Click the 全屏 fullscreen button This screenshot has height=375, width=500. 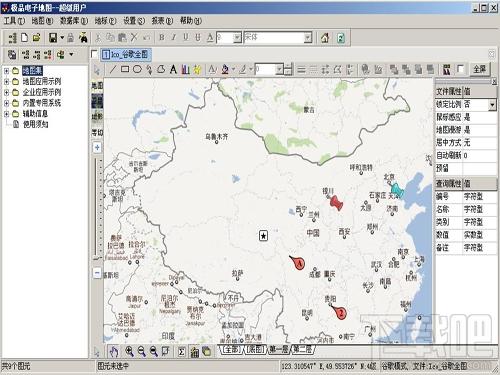click(x=479, y=69)
